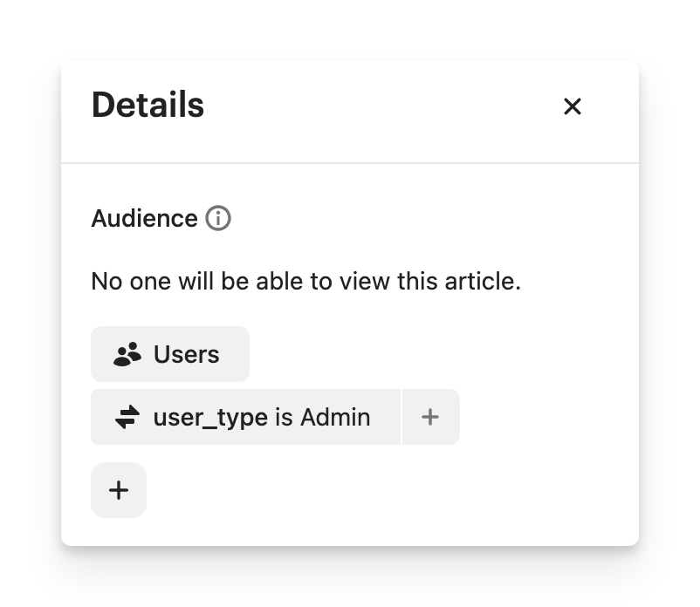700x607 pixels.
Task: Click the Users label text
Action: pyautogui.click(x=186, y=355)
